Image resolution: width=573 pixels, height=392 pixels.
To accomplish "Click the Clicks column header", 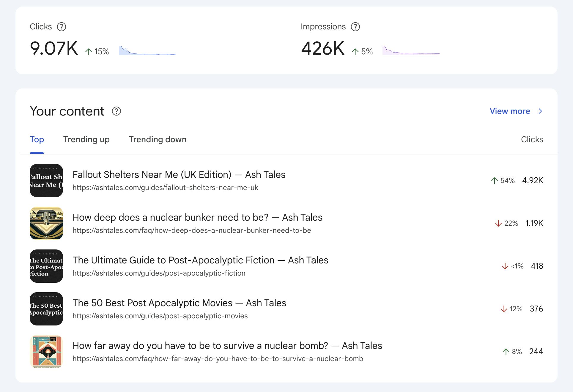I will coord(532,139).
